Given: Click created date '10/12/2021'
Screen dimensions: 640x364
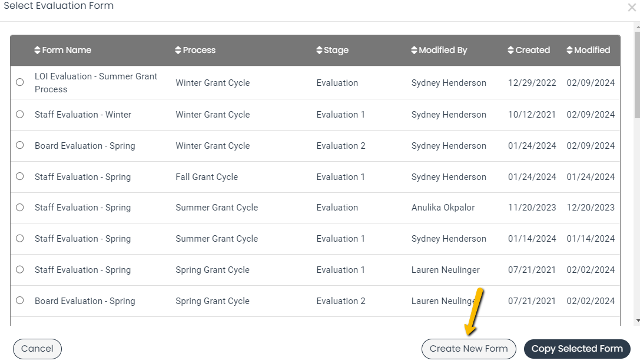Looking at the screenshot, I should click(x=532, y=115).
